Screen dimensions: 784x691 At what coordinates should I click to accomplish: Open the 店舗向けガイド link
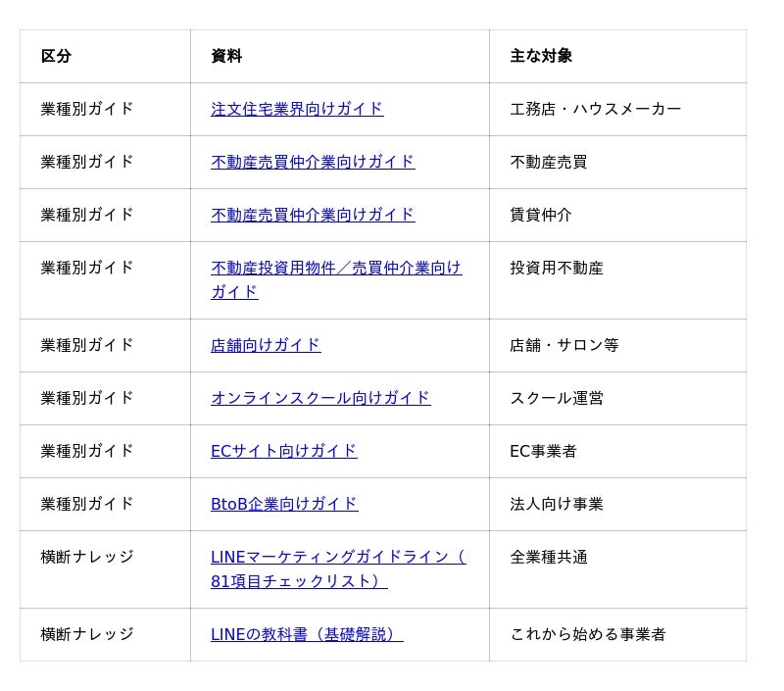[x=266, y=345]
